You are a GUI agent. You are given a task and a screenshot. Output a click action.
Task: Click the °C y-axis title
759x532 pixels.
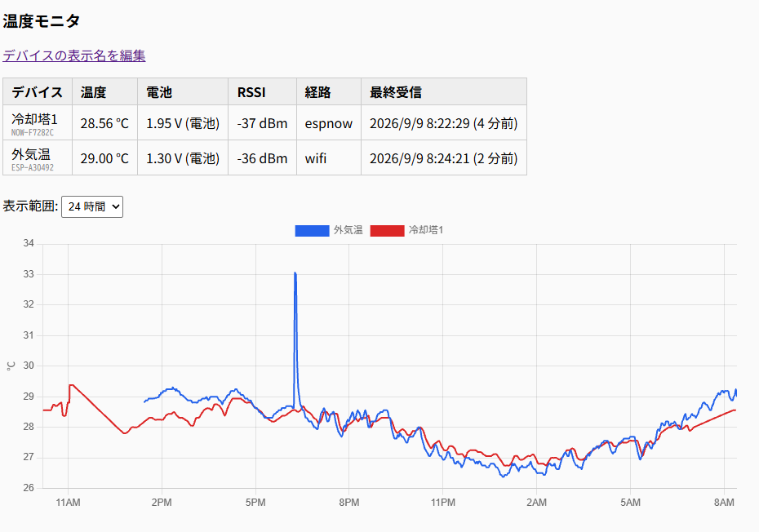point(11,366)
